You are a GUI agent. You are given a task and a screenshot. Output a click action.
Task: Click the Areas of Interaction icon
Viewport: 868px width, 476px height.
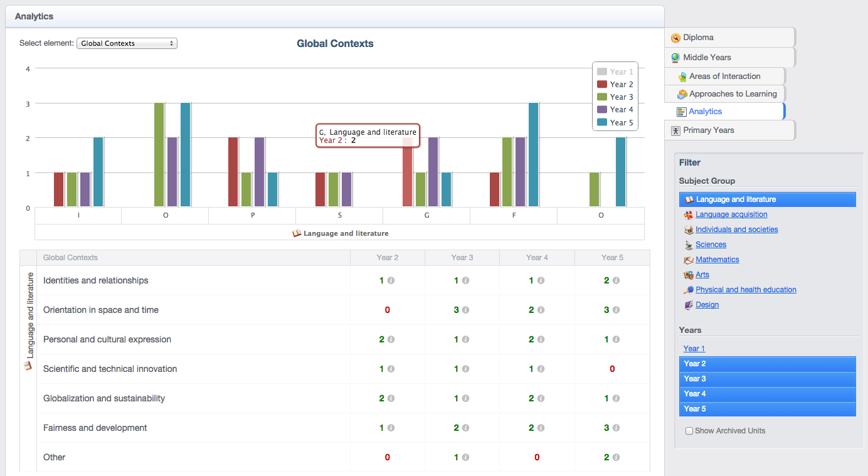(682, 77)
